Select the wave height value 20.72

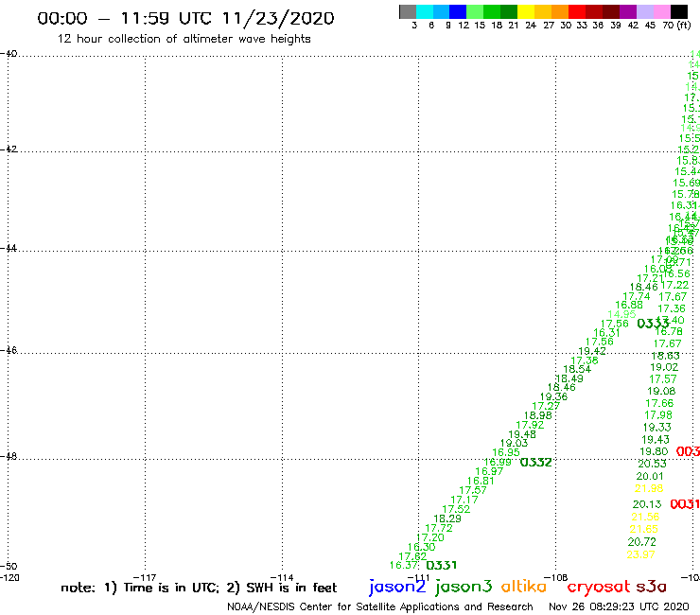coord(642,542)
